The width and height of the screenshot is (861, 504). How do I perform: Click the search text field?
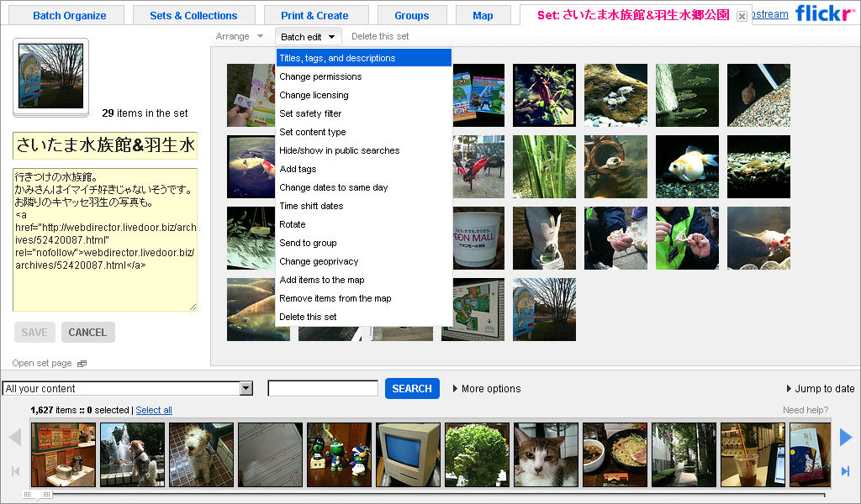[x=323, y=388]
